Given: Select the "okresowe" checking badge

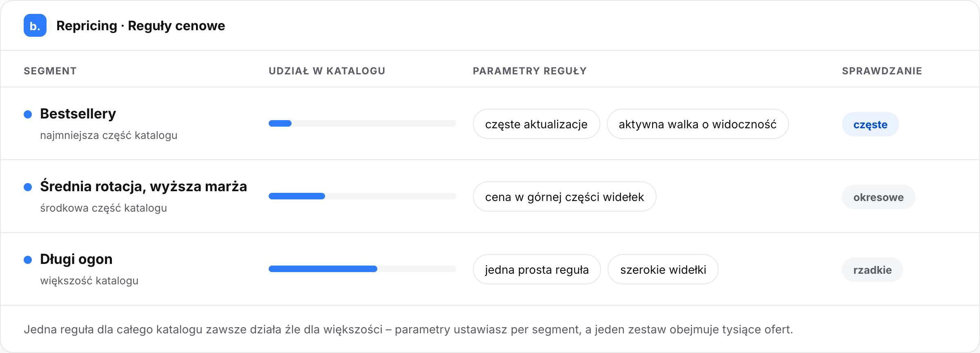Looking at the screenshot, I should (x=878, y=197).
